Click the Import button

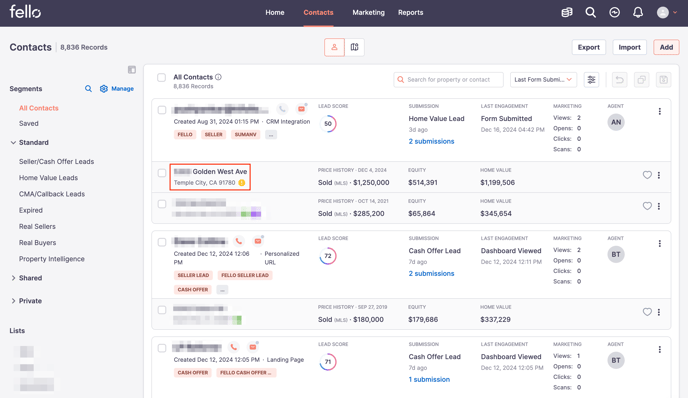point(629,47)
